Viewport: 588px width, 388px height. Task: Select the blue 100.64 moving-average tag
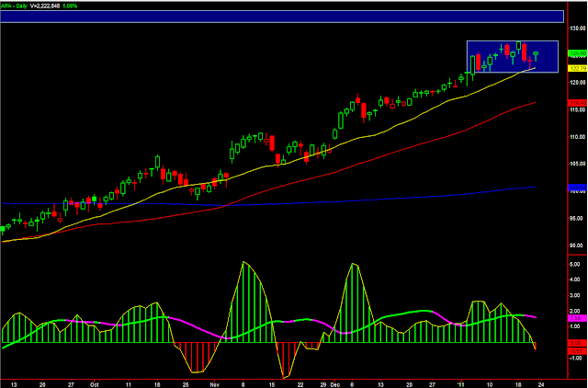[x=578, y=187]
